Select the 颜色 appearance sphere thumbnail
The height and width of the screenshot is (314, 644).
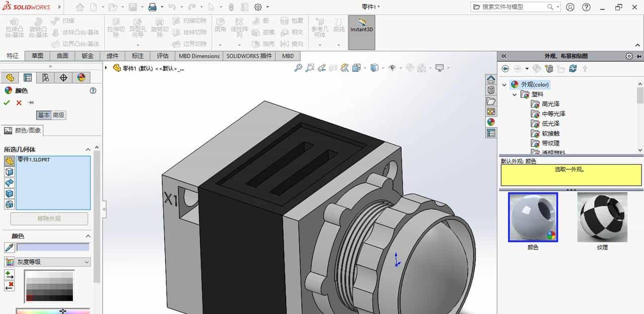533,219
